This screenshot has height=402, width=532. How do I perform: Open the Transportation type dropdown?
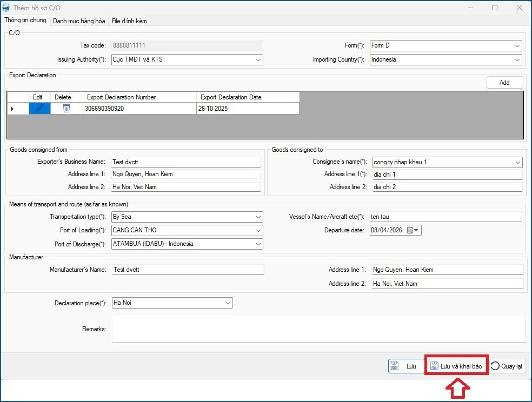pos(258,217)
